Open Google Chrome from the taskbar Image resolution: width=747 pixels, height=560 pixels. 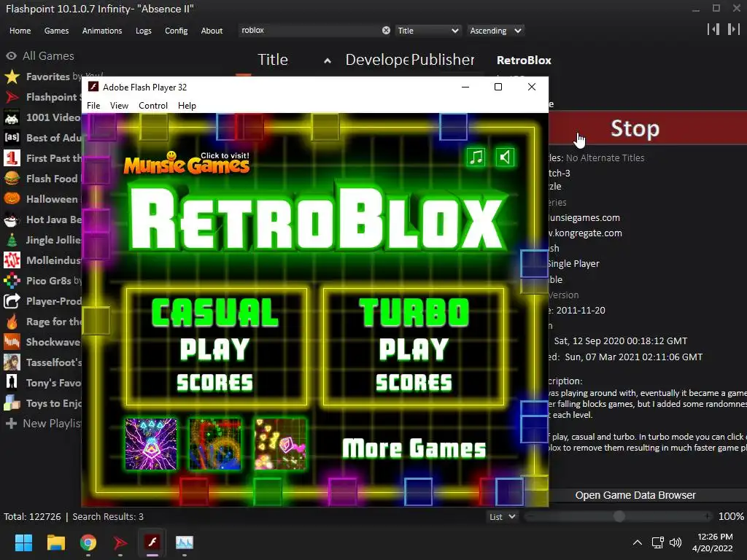(88, 542)
